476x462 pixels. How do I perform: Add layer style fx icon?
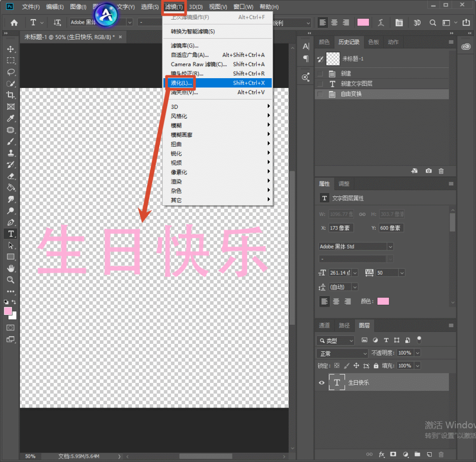point(382,455)
